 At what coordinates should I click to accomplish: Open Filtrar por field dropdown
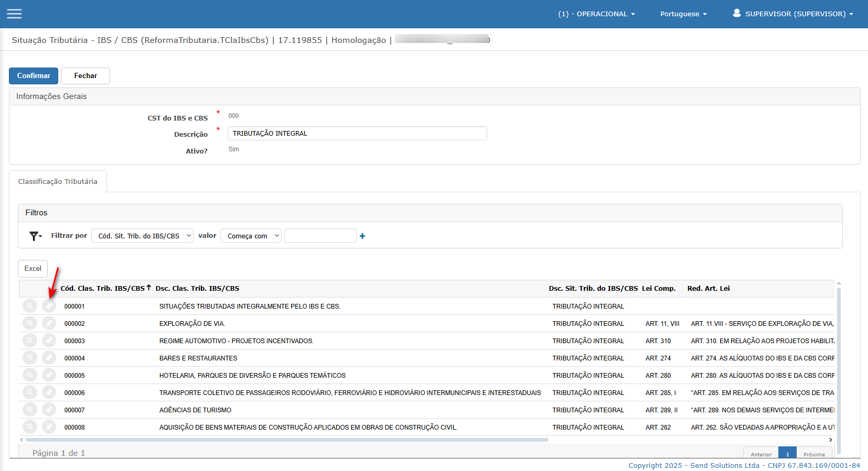point(142,236)
